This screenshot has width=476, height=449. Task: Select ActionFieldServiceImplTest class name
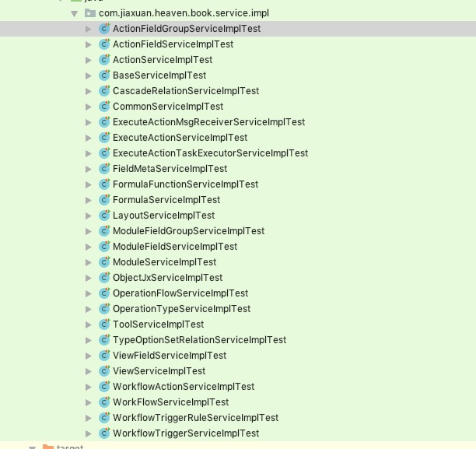173,44
